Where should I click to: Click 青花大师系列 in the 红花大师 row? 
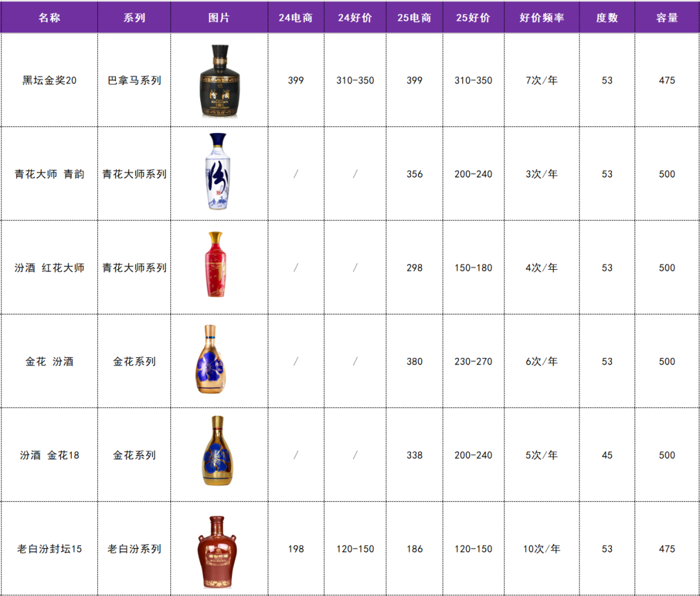pos(134,268)
